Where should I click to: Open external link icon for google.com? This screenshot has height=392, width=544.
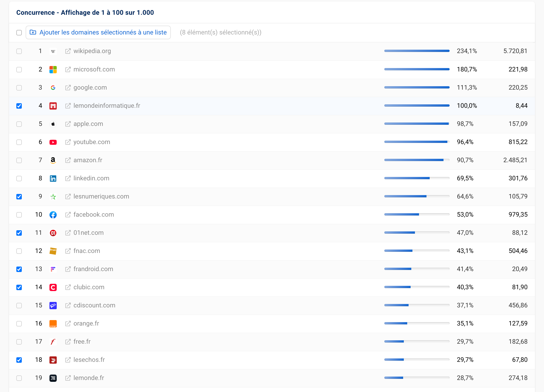tap(68, 88)
